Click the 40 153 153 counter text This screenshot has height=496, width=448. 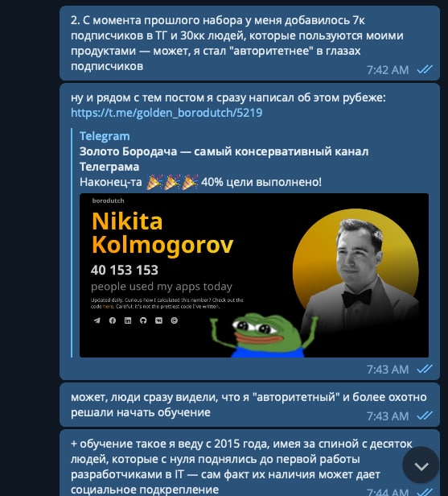[x=125, y=271]
